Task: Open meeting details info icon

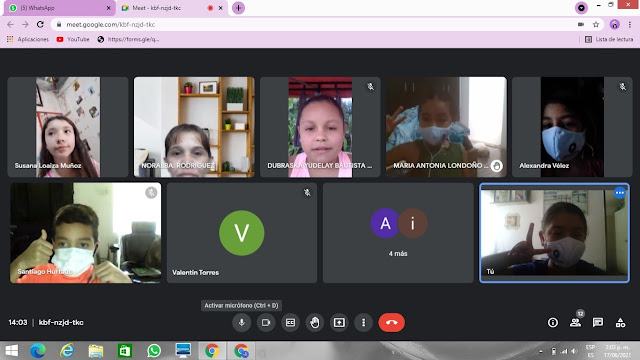Action: pyautogui.click(x=553, y=323)
